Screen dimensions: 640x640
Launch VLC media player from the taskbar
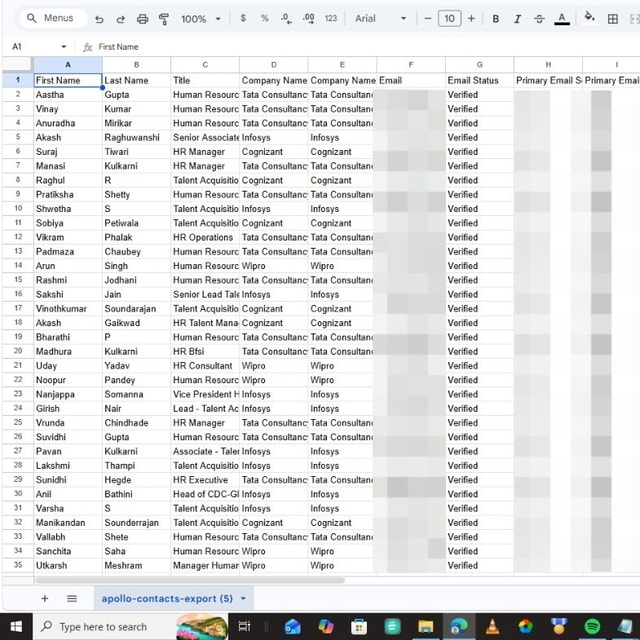[492, 627]
